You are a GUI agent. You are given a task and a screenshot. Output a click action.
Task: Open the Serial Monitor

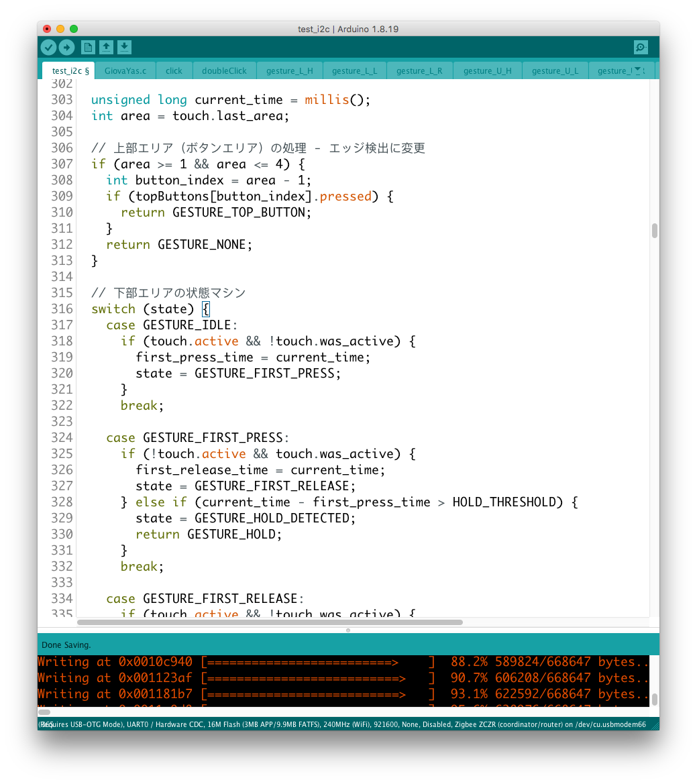(x=641, y=47)
